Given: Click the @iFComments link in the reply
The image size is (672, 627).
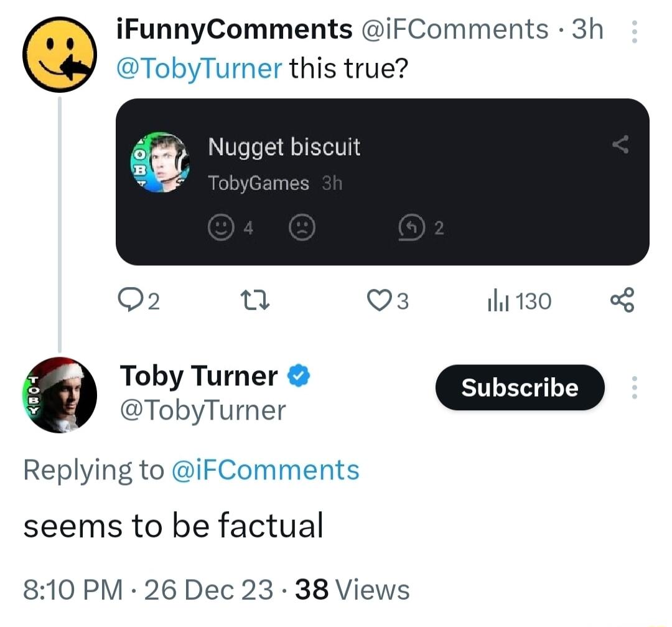Looking at the screenshot, I should pos(266,470).
